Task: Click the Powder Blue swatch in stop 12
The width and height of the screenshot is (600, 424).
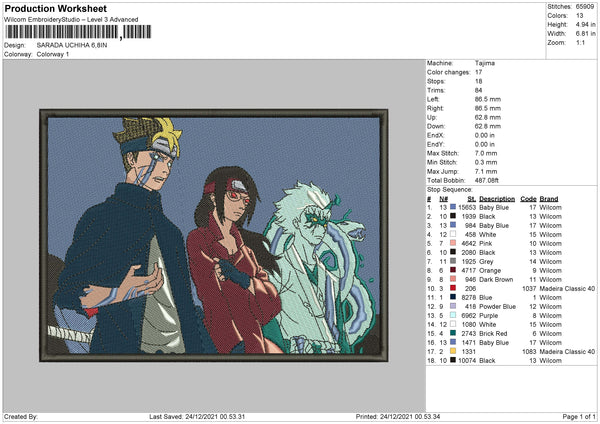Action: [x=453, y=306]
